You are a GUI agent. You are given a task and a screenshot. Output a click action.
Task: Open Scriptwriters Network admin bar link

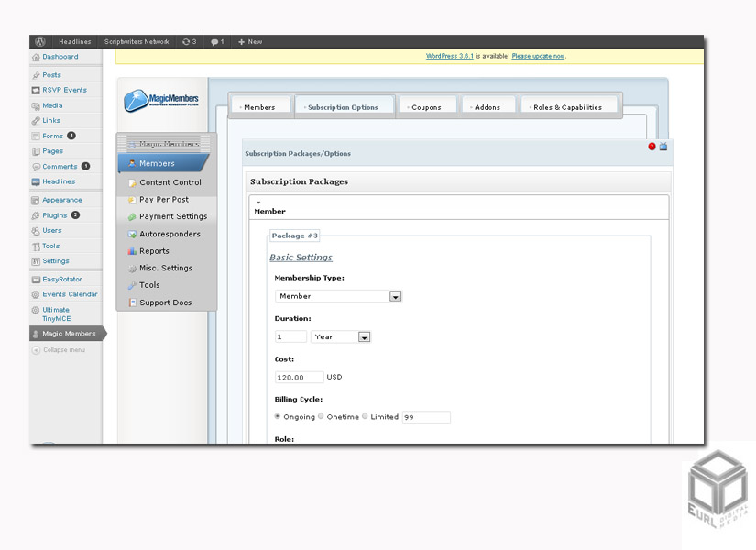point(137,42)
